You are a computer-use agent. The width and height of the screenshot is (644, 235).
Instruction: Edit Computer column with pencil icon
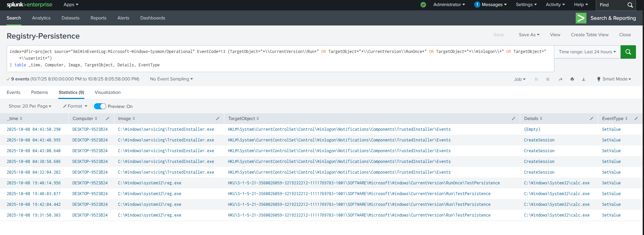(x=107, y=119)
